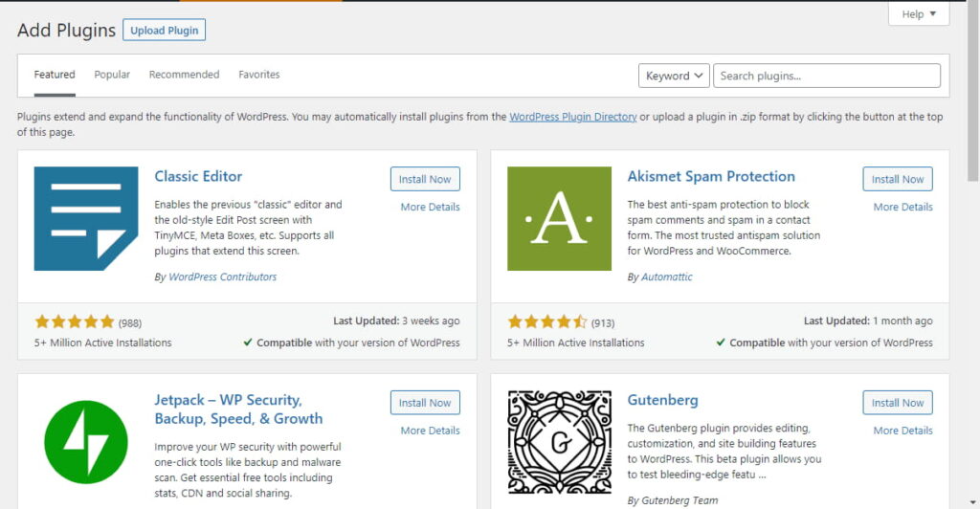Click Akismet's Compatible with WordPress text
The image size is (980, 509).
(824, 343)
